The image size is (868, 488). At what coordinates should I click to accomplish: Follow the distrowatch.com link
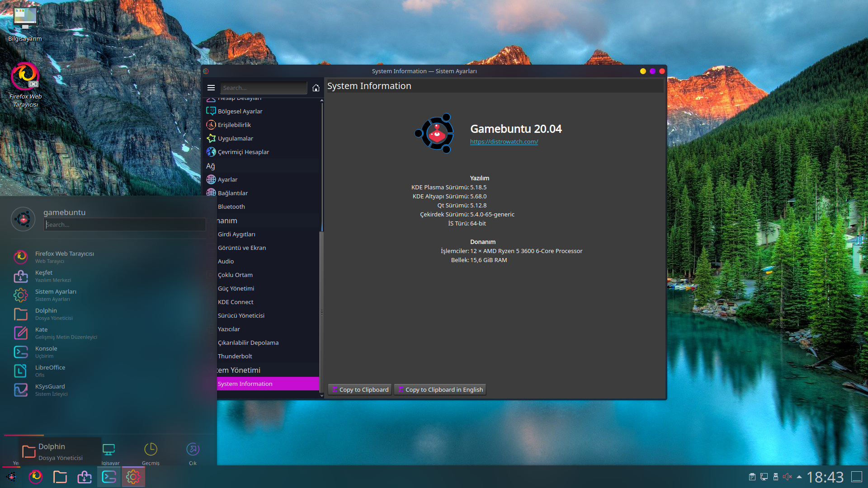click(504, 141)
